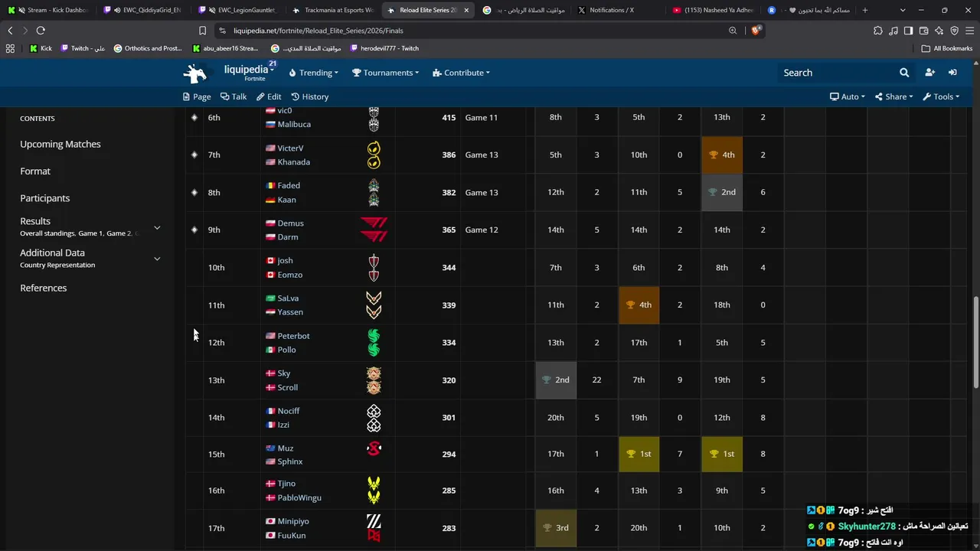Click the red team logo beside Muz
Viewport: 980px width, 551px height.
(x=374, y=448)
